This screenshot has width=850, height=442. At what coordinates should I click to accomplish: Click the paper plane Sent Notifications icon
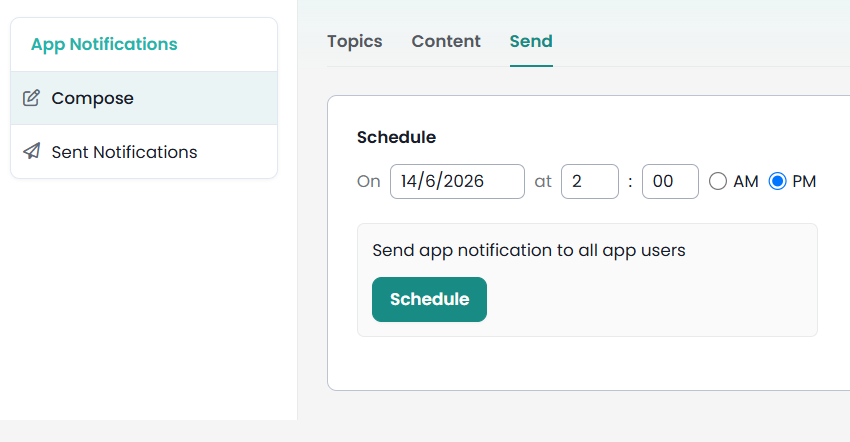coord(31,151)
